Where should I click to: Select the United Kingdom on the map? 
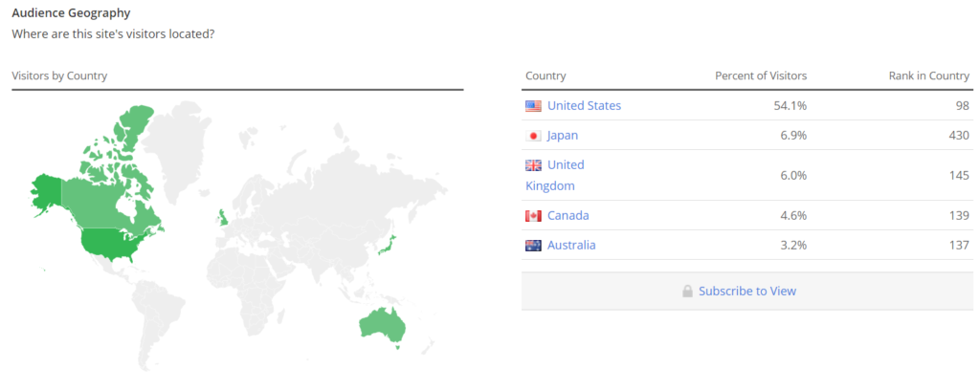tap(222, 218)
